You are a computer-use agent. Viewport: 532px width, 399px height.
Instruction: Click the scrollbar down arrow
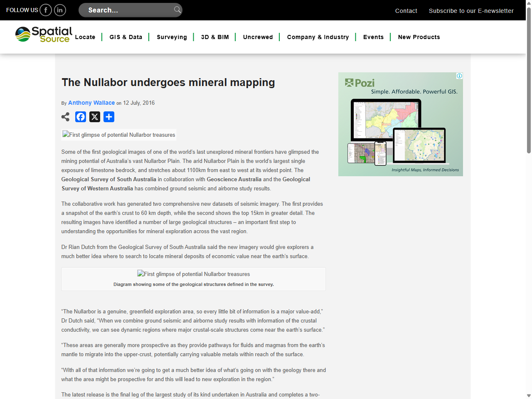tap(529, 396)
